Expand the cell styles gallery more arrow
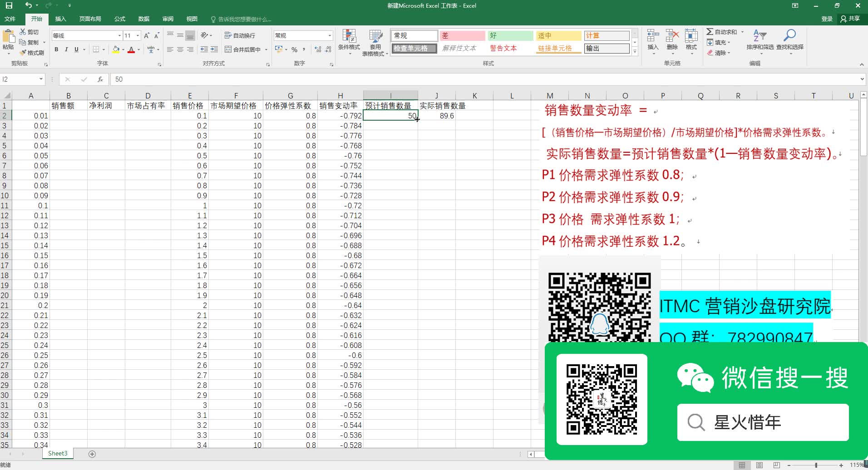This screenshot has height=470, width=868. click(x=635, y=52)
